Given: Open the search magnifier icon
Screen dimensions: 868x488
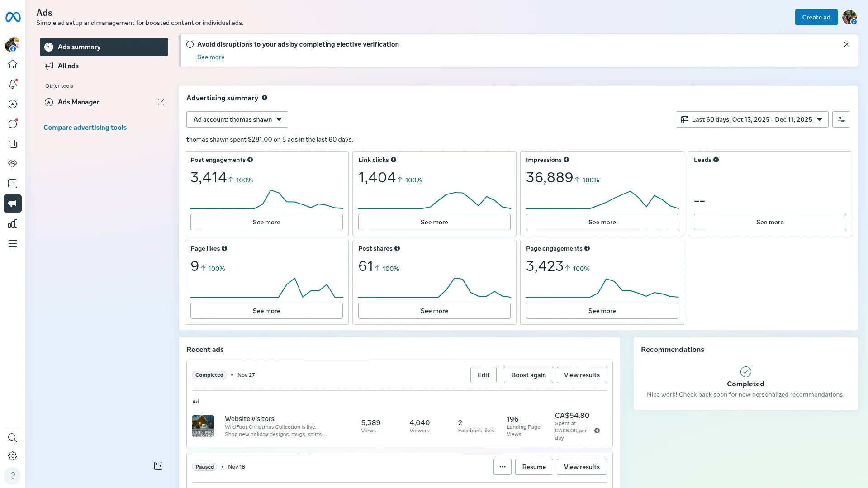Looking at the screenshot, I should [13, 438].
